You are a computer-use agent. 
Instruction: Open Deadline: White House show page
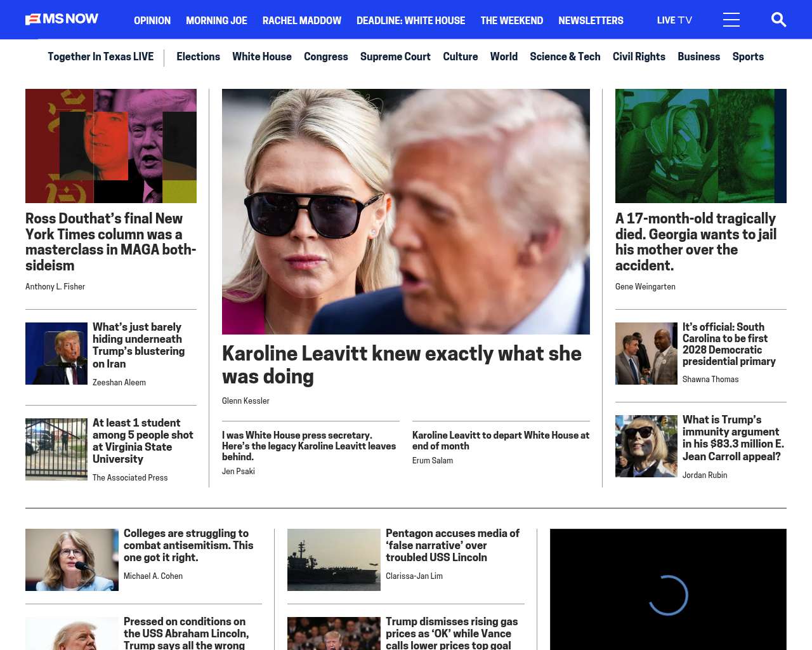[411, 20]
